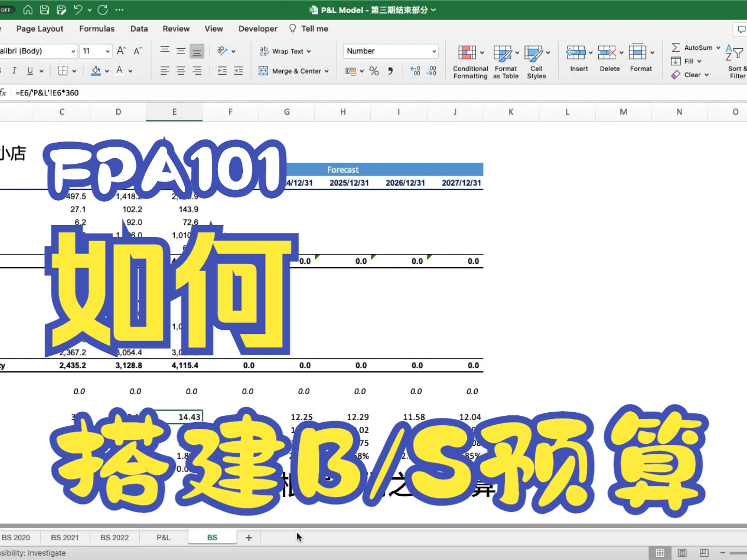Open the Formulas ribbon tab

point(96,29)
